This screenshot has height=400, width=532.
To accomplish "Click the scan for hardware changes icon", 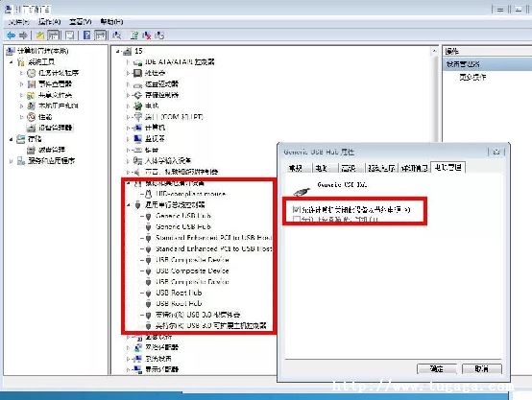I will click(116, 35).
